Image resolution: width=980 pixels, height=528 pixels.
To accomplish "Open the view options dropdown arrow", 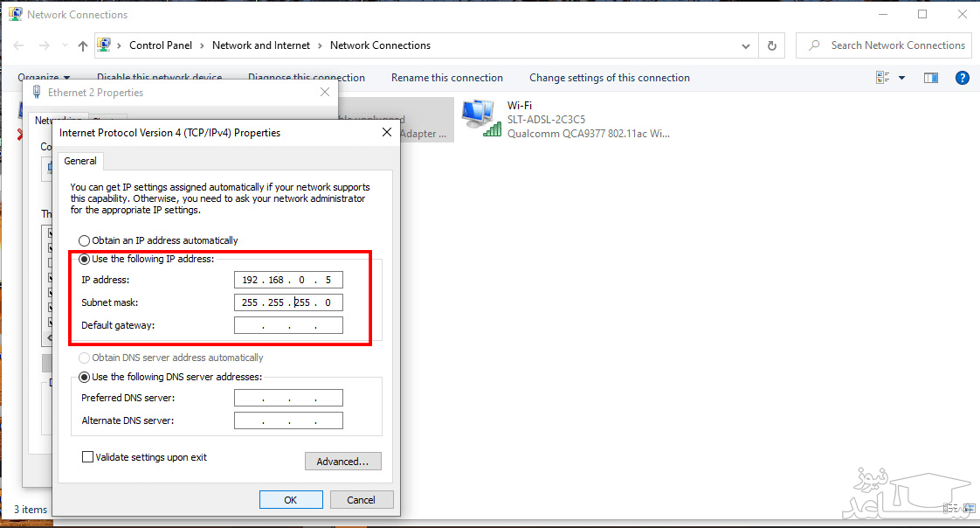I will 901,78.
